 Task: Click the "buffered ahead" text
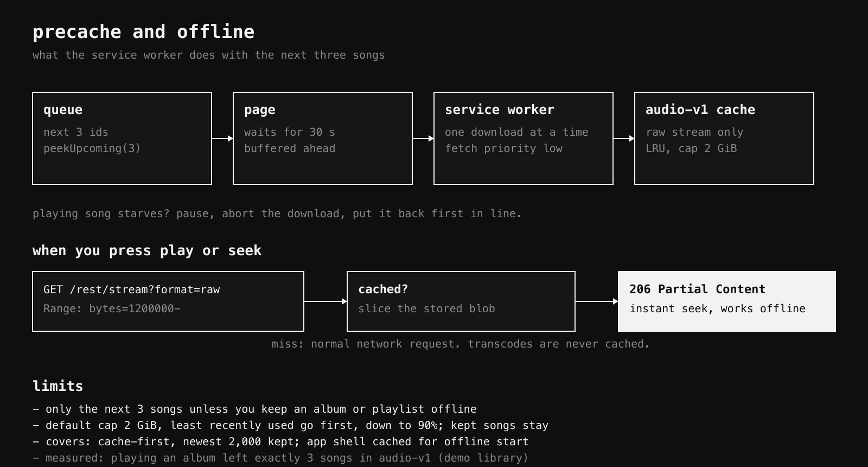[290, 148]
